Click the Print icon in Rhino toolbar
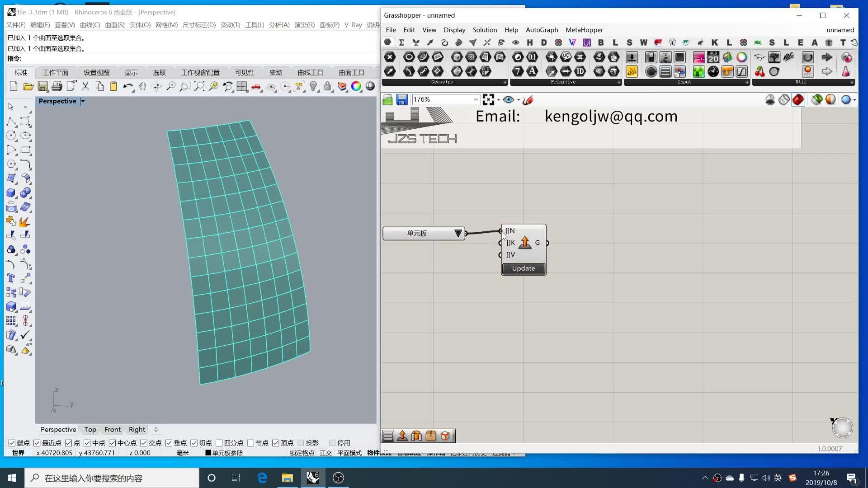The width and height of the screenshot is (868, 488). [57, 86]
